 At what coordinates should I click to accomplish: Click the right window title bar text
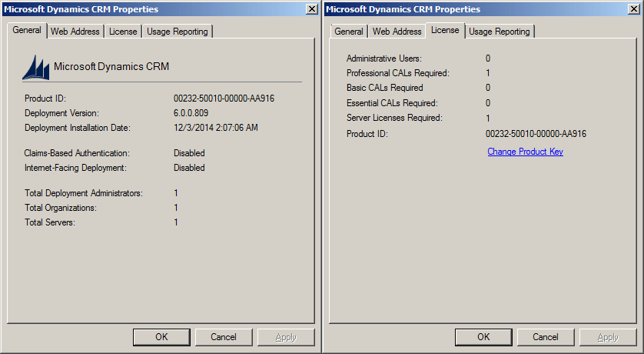403,9
